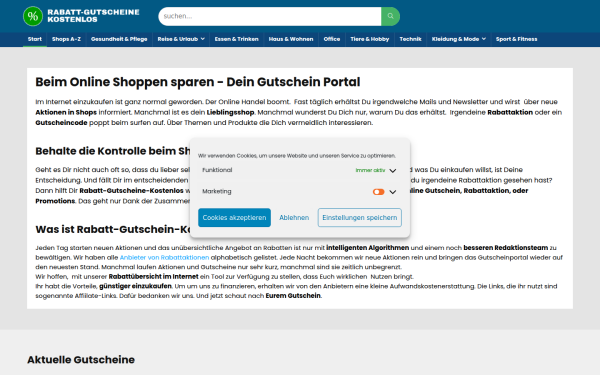Image resolution: width=600 pixels, height=375 pixels.
Task: Expand the Kleidung & Mode chevron
Action: tap(484, 39)
